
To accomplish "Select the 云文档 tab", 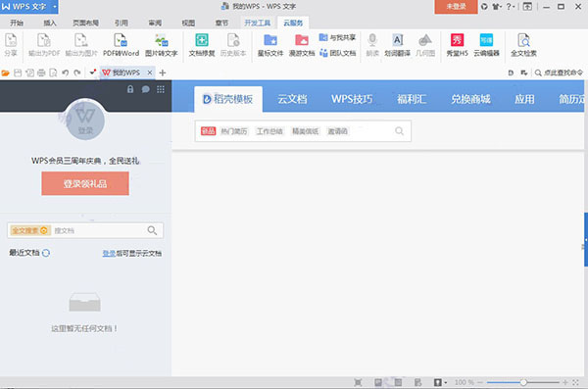I will [292, 99].
